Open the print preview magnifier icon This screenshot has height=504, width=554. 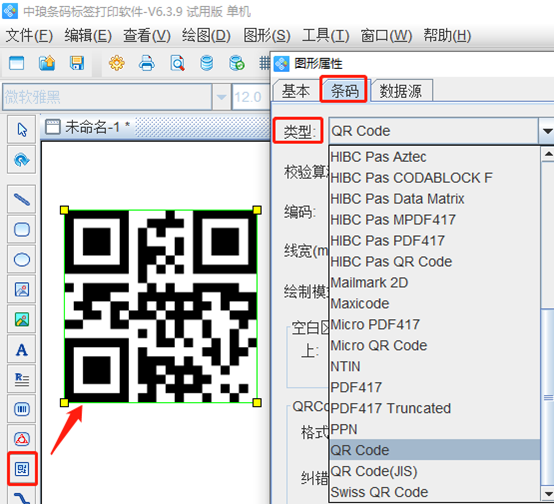click(177, 64)
